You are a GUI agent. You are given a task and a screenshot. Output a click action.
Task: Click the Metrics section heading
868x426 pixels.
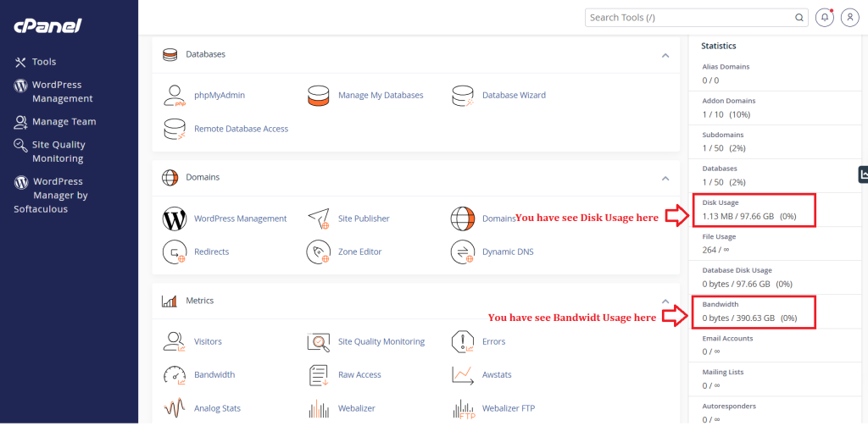coord(200,301)
